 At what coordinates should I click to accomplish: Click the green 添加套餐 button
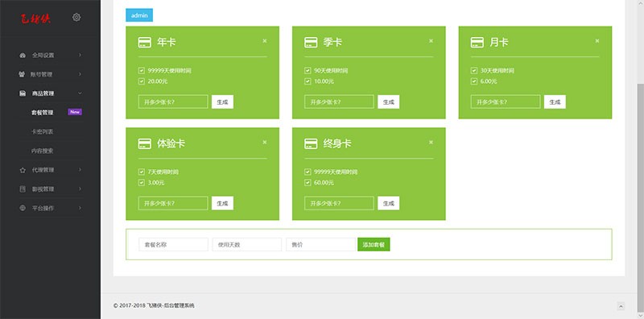pos(374,245)
